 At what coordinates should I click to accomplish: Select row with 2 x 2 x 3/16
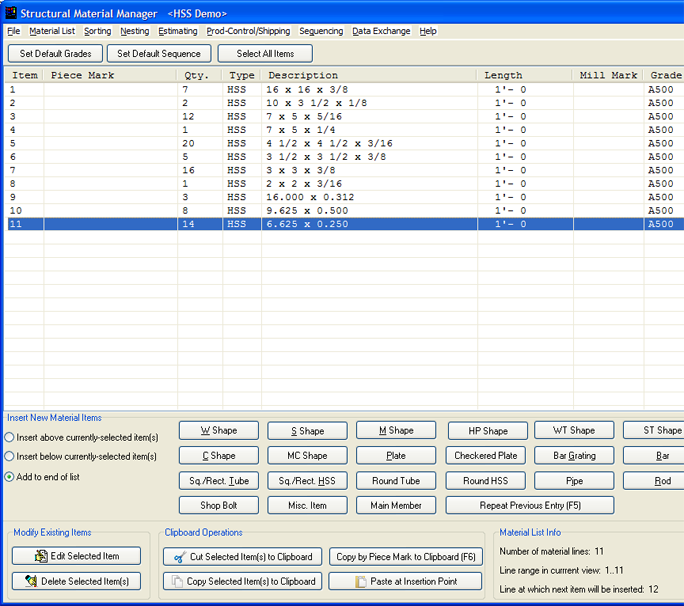pos(345,184)
